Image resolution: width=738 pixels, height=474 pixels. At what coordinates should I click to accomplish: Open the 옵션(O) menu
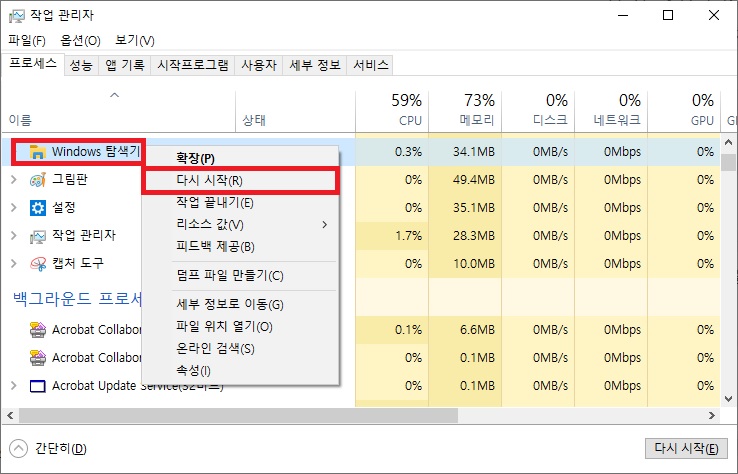point(80,40)
